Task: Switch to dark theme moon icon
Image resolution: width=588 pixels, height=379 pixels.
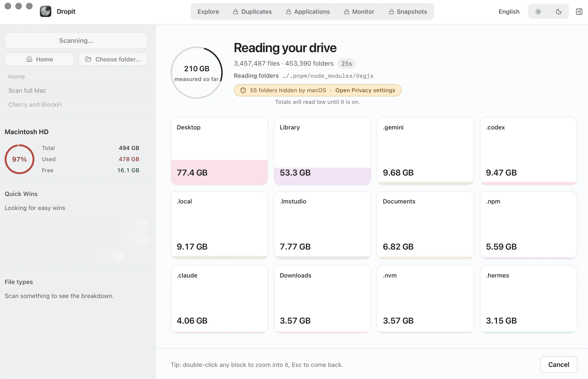Action: (559, 12)
